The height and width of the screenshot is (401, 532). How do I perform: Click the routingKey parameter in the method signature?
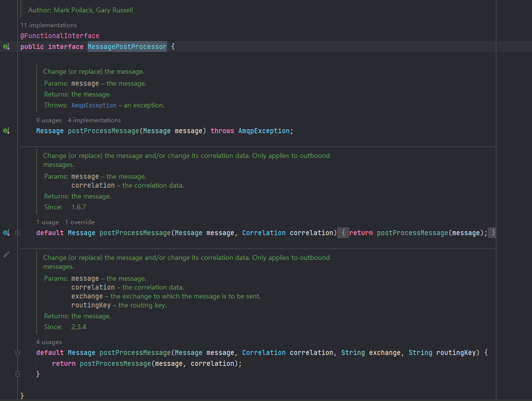(x=456, y=353)
